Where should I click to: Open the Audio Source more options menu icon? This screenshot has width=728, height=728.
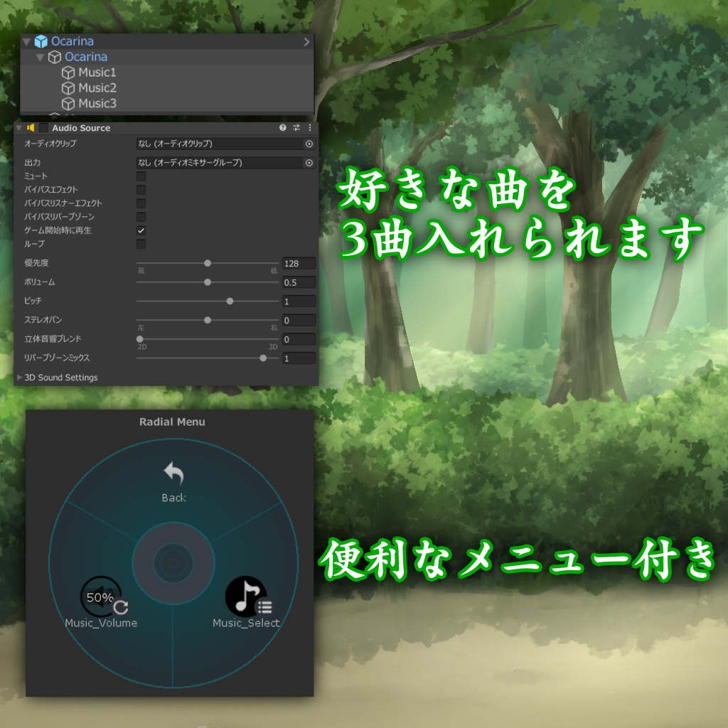309,128
